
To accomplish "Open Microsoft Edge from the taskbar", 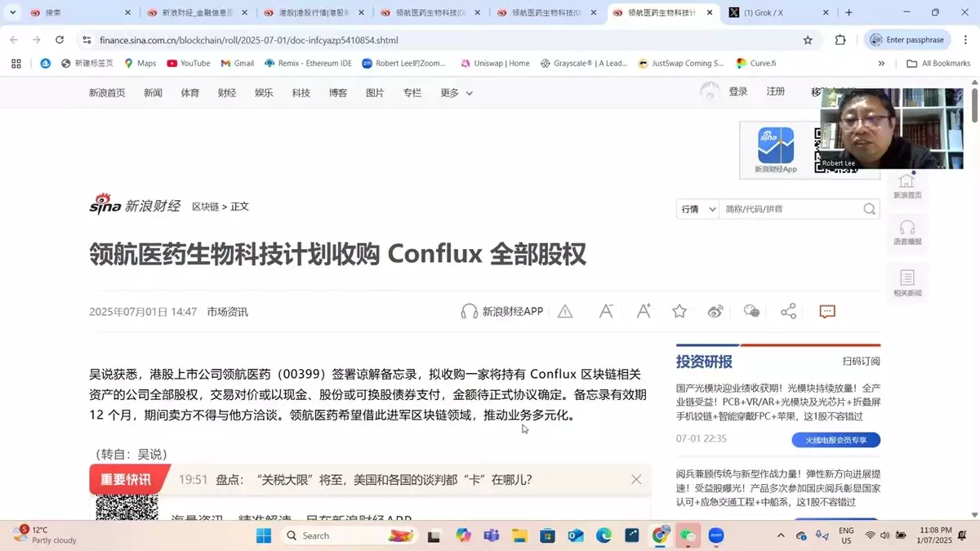I will pos(604,535).
